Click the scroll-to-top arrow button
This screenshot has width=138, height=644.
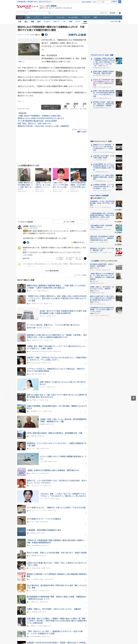(x=133, y=398)
